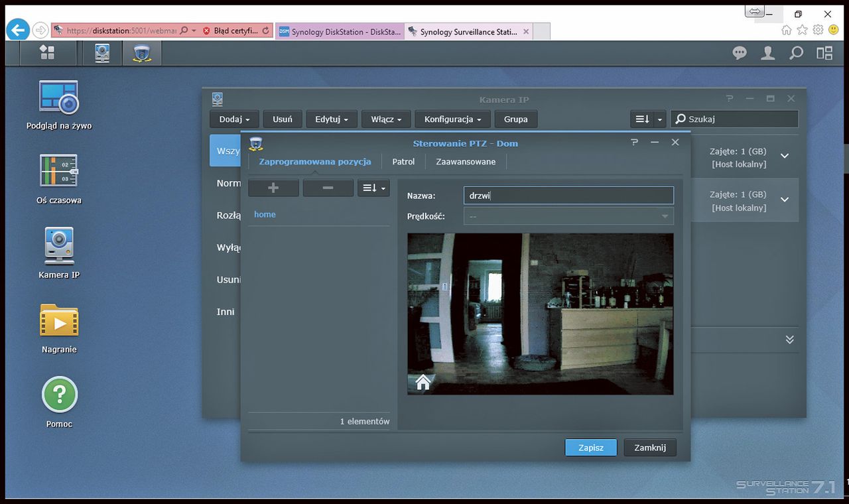Screen dimensions: 849x504
Task: Add a new preset position with plus button
Action: coord(273,188)
